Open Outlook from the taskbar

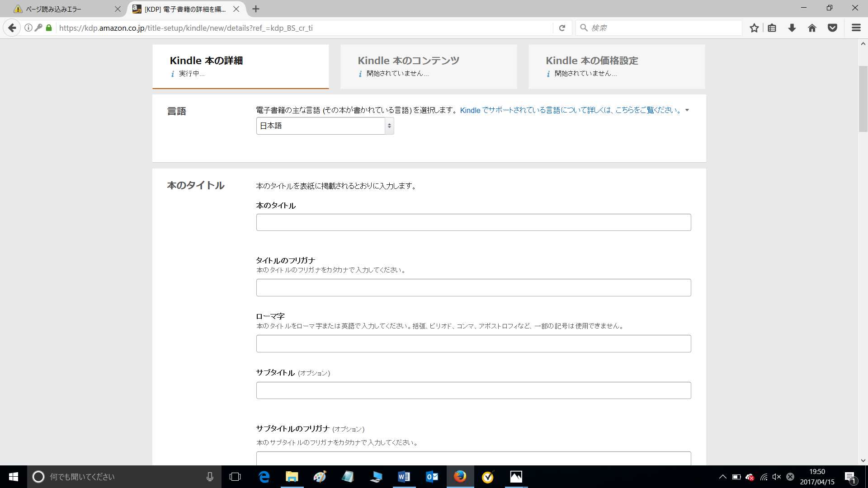pyautogui.click(x=432, y=477)
